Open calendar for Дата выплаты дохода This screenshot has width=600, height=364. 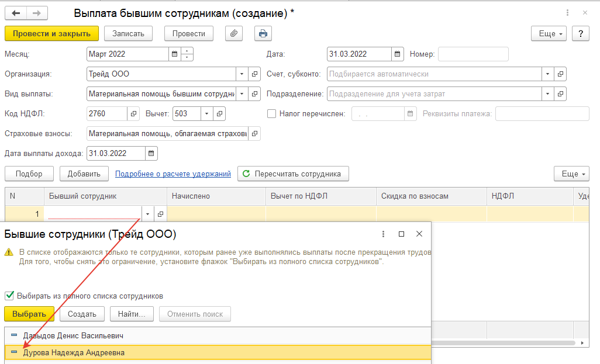(151, 154)
